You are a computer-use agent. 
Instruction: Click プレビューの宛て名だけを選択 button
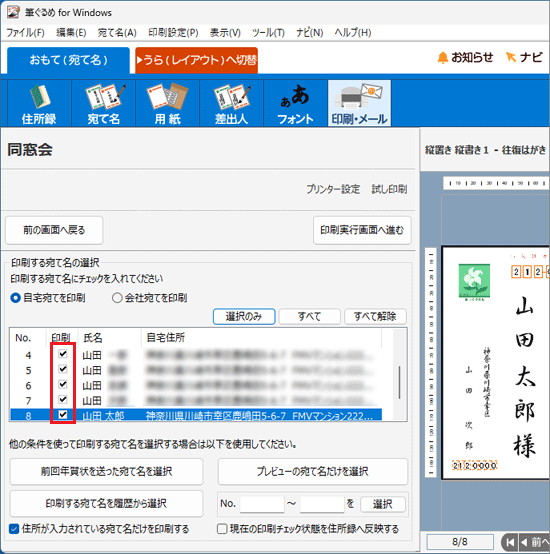pyautogui.click(x=313, y=471)
